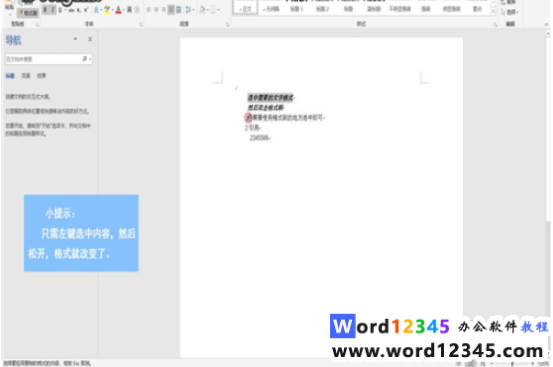Toggle Italic formatting in the Font group
553x367 pixels.
pos(52,10)
